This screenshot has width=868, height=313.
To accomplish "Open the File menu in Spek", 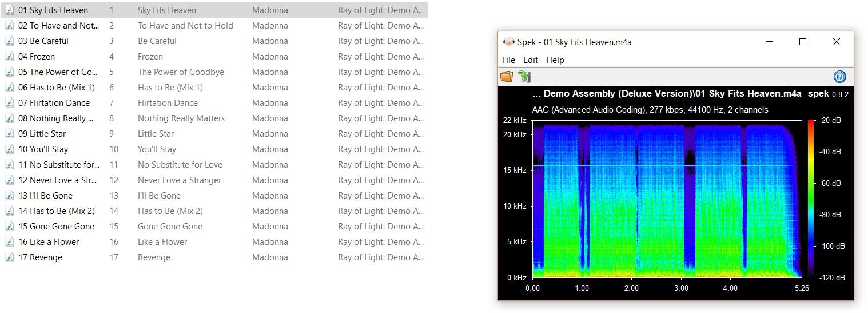I will point(508,60).
